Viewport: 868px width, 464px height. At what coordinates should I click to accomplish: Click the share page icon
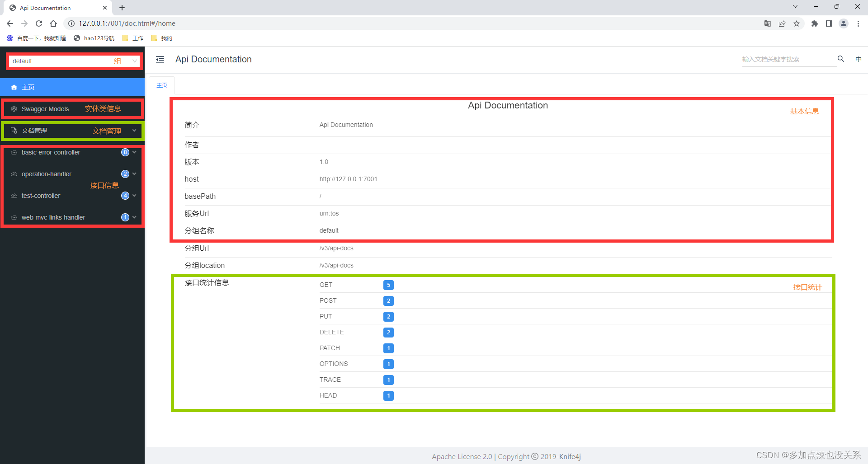782,23
